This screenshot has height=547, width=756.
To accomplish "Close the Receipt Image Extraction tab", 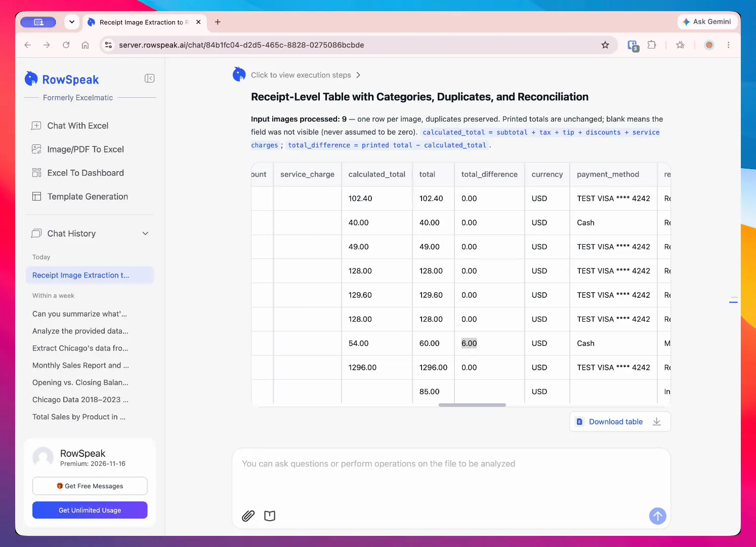I will 198,22.
